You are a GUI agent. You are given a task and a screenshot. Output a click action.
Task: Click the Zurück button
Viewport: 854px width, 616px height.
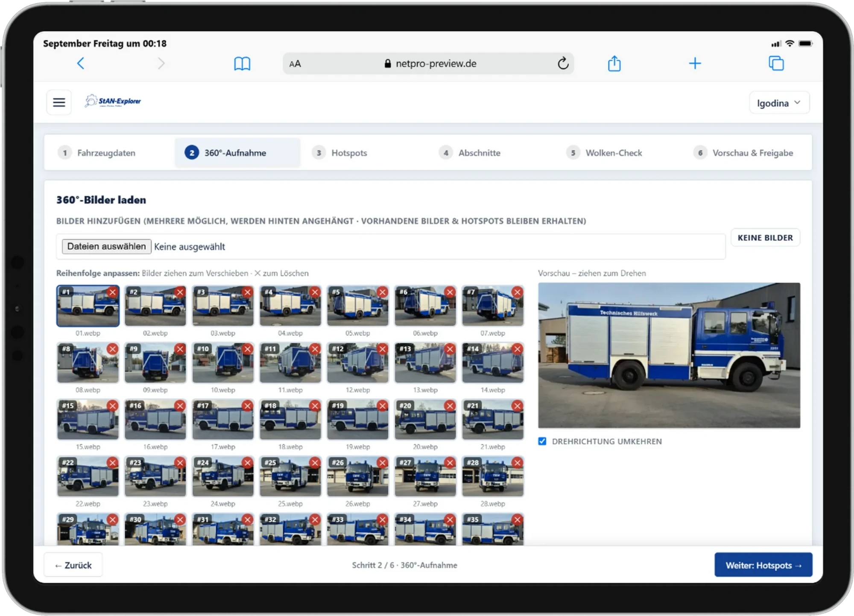click(73, 565)
